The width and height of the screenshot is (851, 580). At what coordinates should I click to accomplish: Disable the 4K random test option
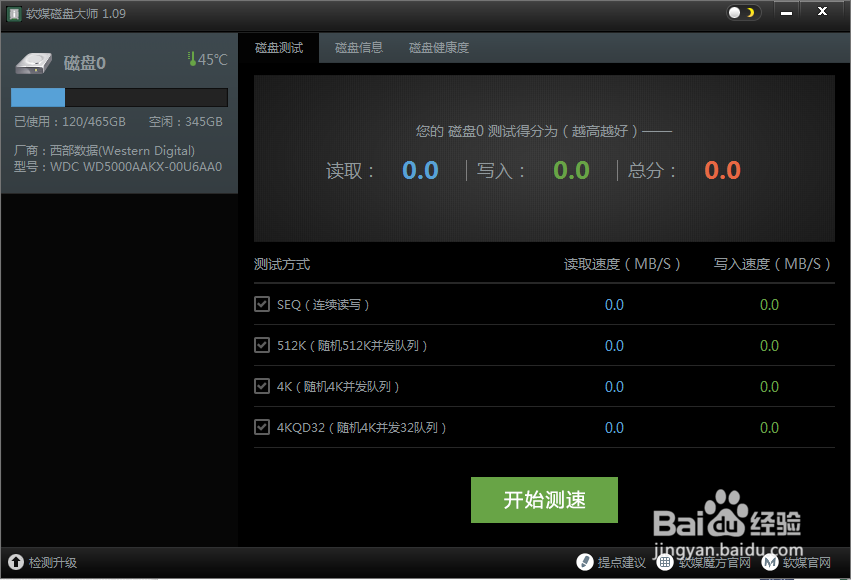coord(262,386)
